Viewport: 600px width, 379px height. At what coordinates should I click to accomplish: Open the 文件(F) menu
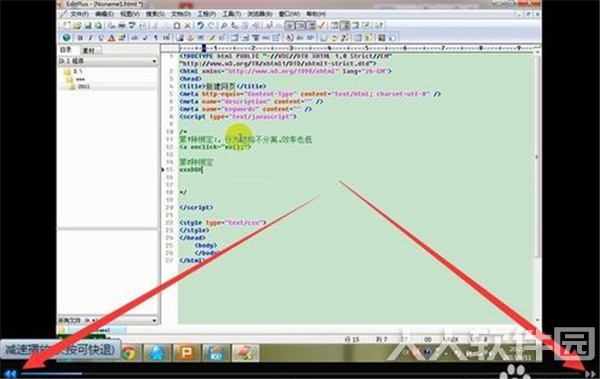[x=79, y=14]
